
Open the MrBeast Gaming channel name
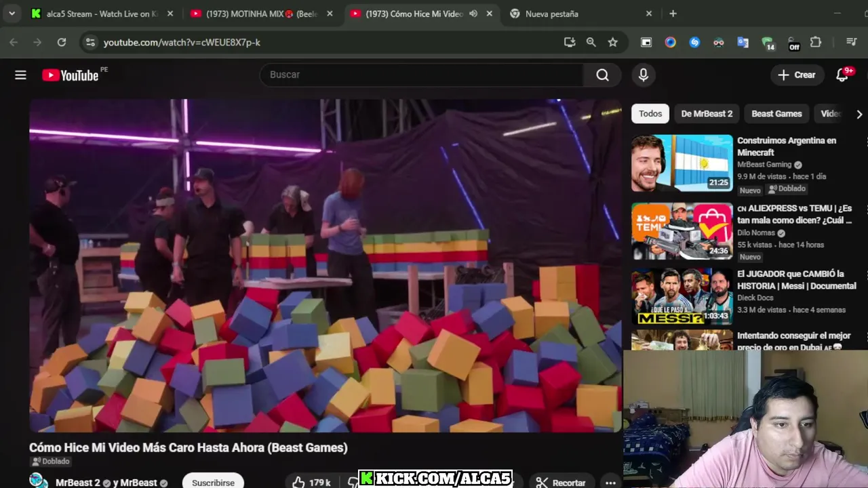coord(764,165)
